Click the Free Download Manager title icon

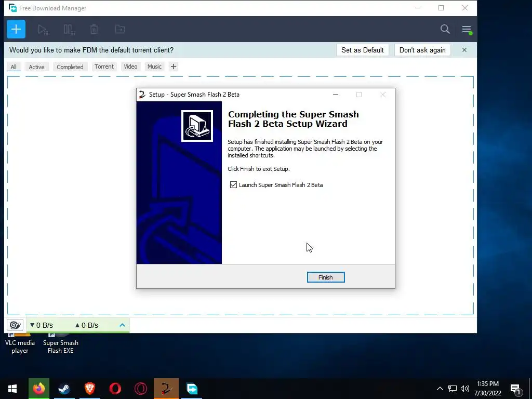pos(12,8)
